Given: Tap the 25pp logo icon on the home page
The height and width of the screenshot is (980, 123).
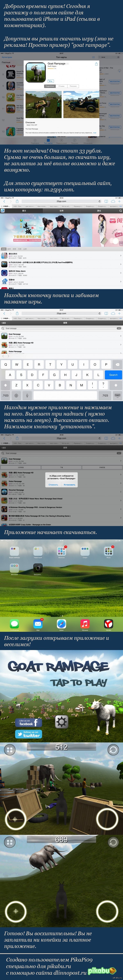Looking at the screenshot, I should 3,210.
